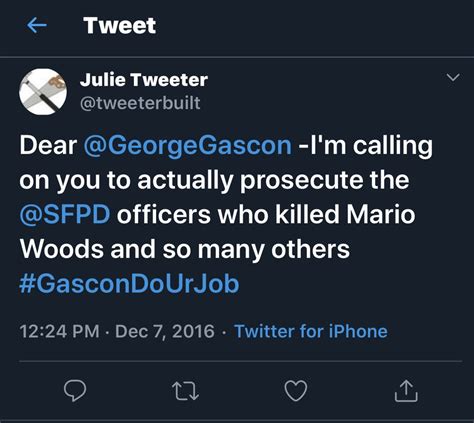
Task: Open Julie Tweeter's profile picture
Action: tap(43, 92)
